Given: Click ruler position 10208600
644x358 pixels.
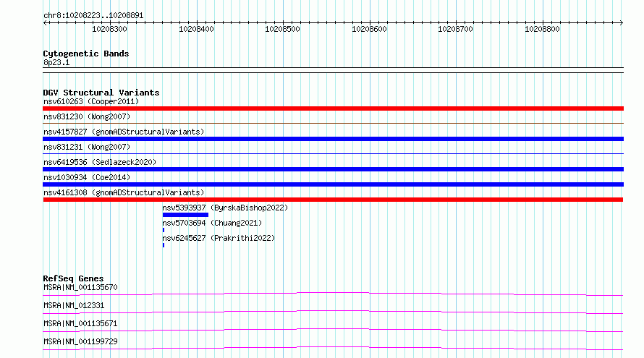Looking at the screenshot, I should pyautogui.click(x=369, y=29).
